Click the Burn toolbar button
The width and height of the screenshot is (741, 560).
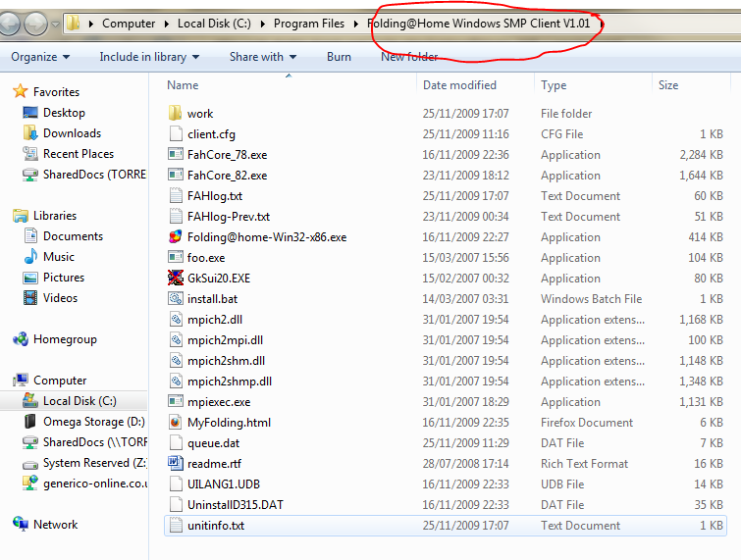339,57
